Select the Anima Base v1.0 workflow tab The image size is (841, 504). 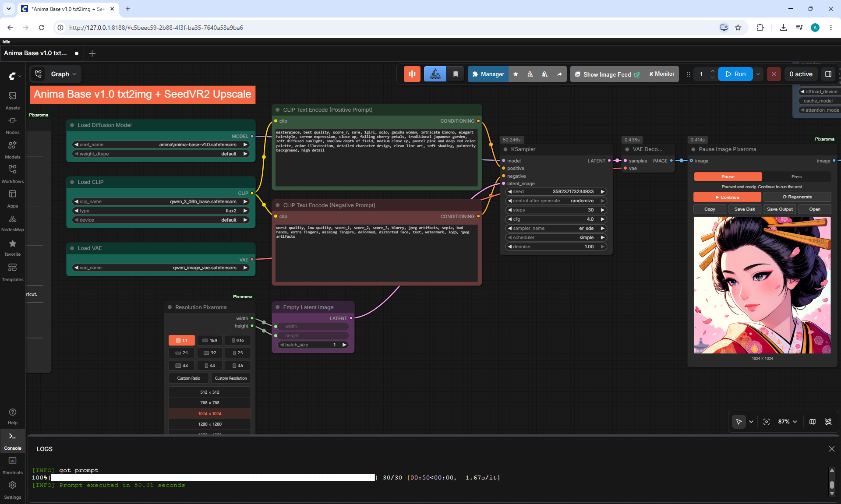tap(42, 53)
